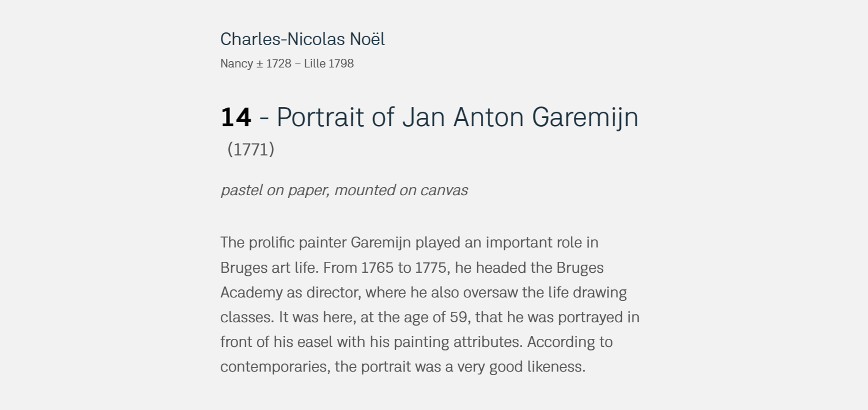This screenshot has height=410, width=868.
Task: Click the word Garemijn in the heading
Action: (585, 117)
